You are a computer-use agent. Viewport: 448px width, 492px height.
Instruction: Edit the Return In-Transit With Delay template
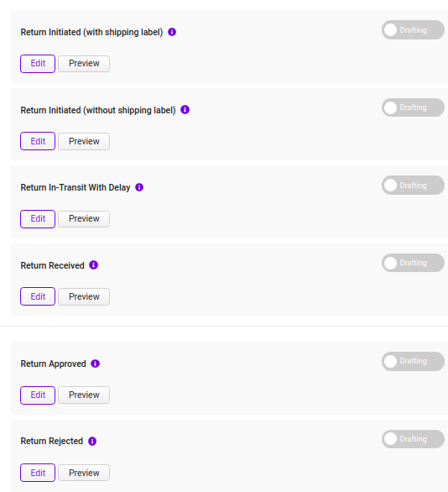38,219
